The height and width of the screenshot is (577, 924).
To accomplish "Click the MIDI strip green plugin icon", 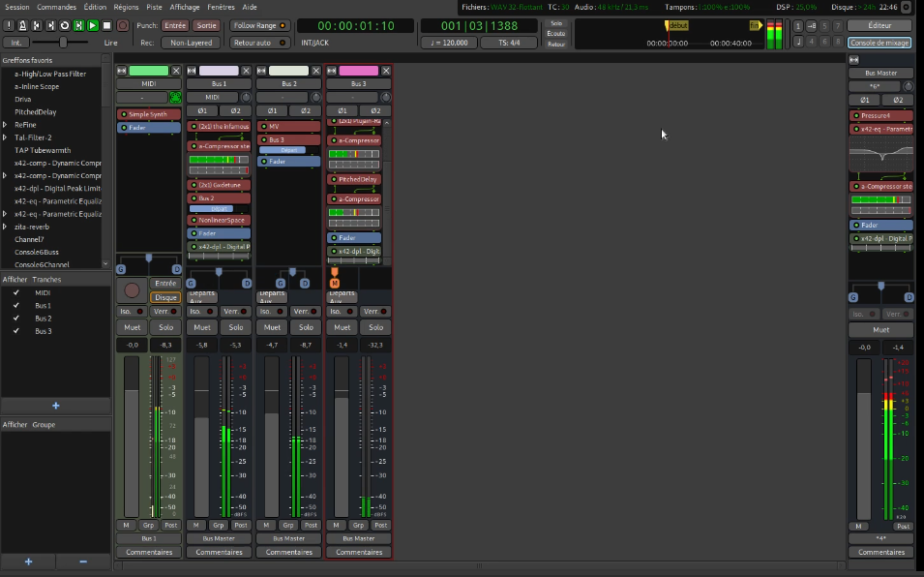I will [175, 98].
